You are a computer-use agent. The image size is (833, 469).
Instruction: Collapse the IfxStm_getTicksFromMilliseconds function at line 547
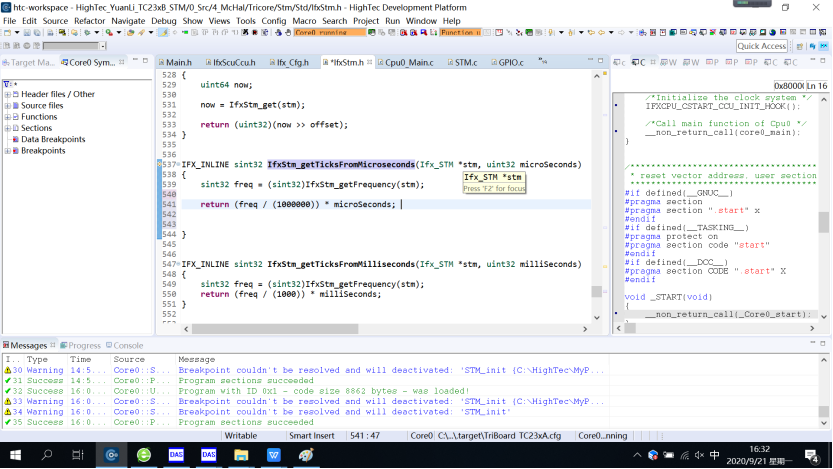pos(179,265)
